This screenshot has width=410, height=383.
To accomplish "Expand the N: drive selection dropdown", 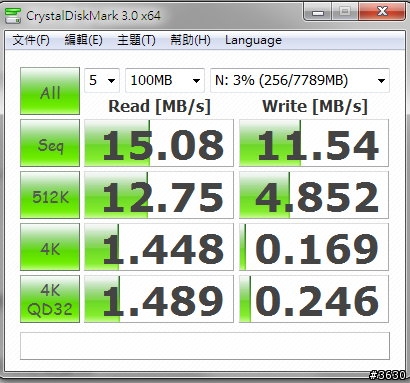I will (300, 80).
